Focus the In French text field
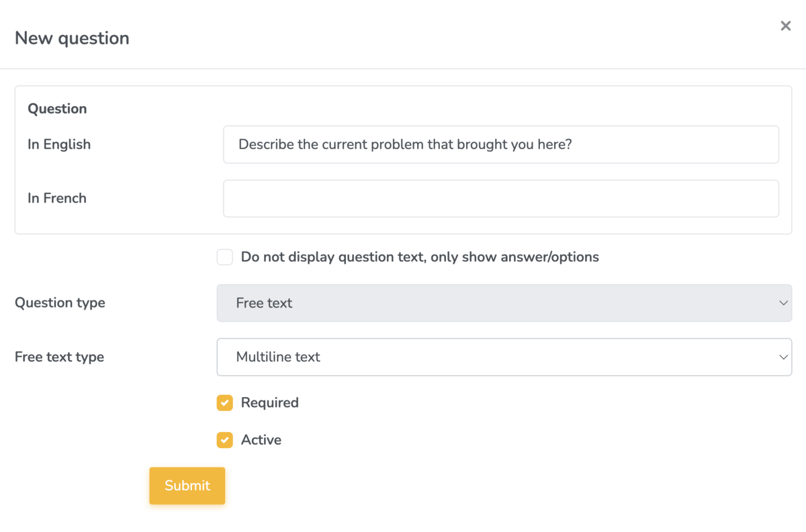The image size is (806, 532). (x=500, y=198)
